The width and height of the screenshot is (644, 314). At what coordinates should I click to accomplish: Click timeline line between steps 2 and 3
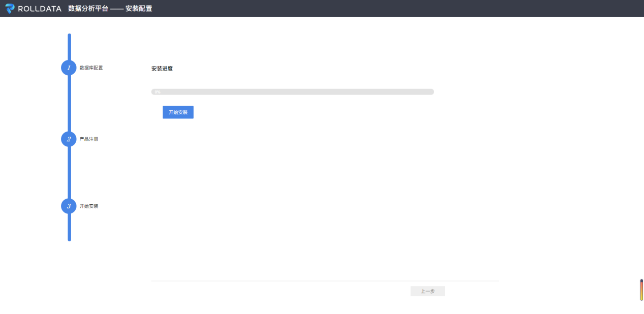[69, 173]
